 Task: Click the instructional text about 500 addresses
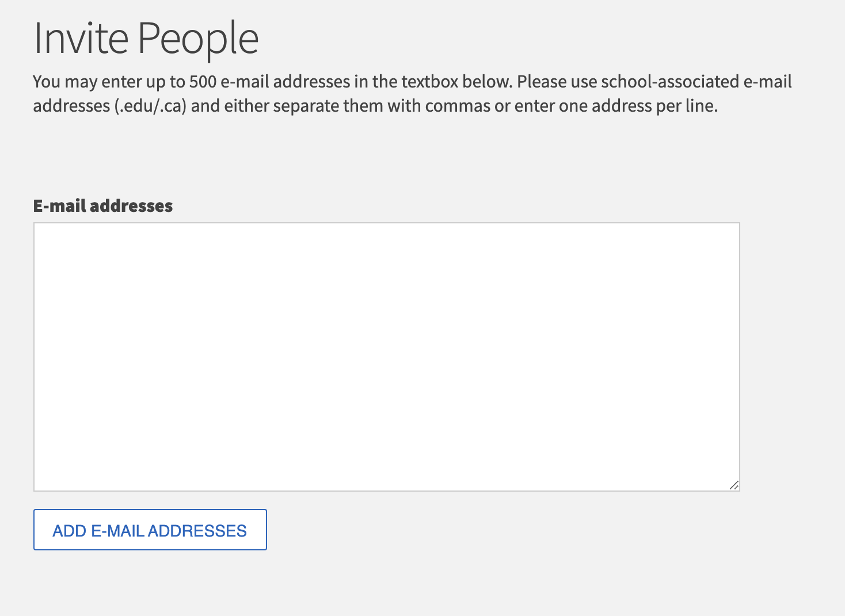click(x=412, y=93)
